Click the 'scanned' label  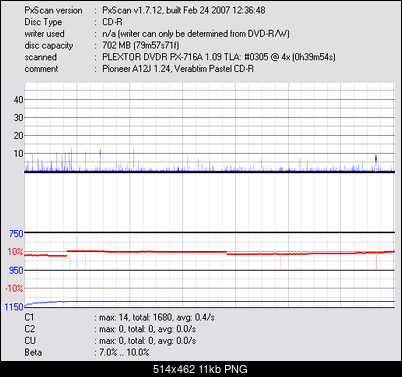tap(40, 57)
